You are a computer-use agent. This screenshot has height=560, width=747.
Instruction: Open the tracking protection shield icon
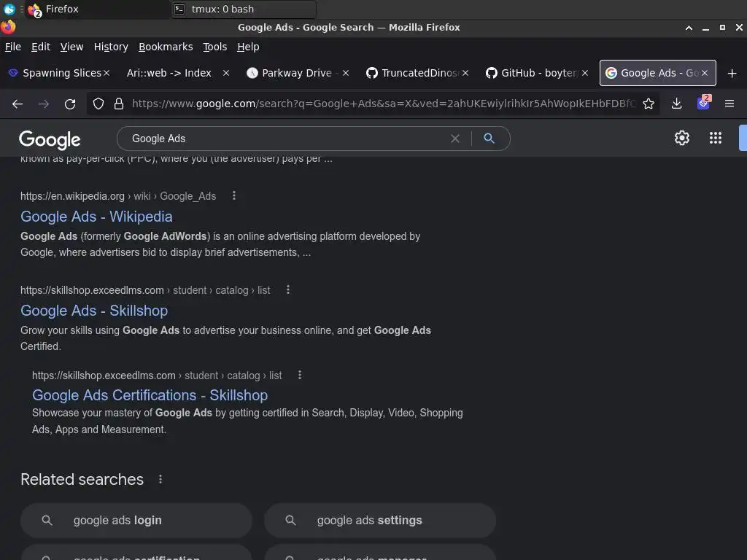pos(98,104)
